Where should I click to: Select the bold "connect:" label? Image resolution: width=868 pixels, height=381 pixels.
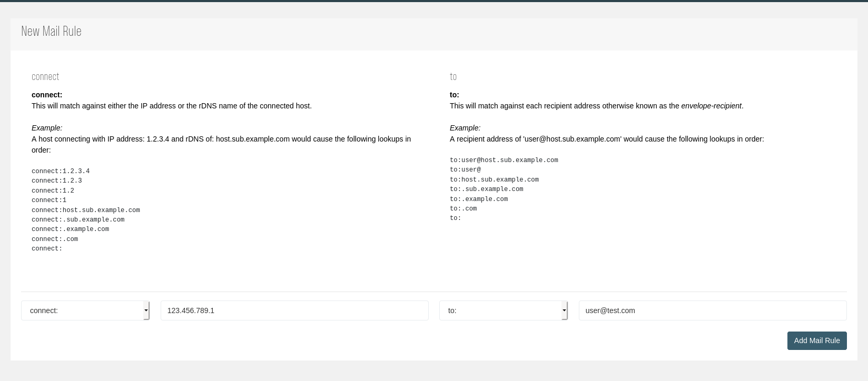(47, 95)
